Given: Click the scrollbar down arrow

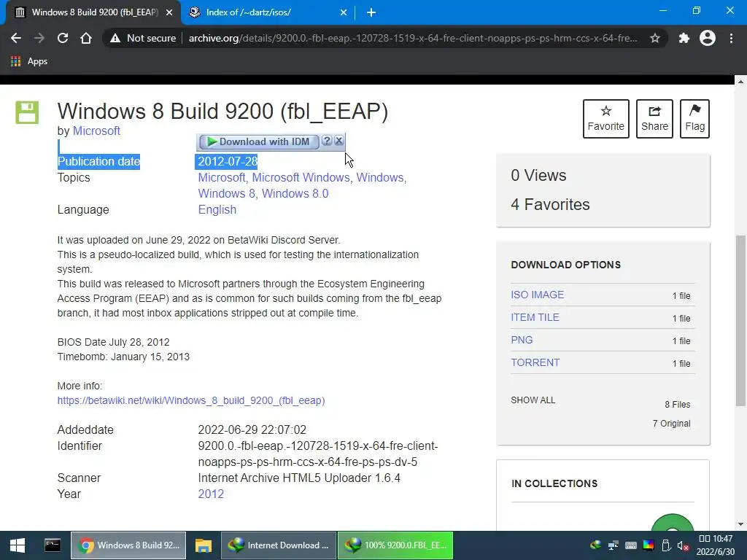Looking at the screenshot, I should click(740, 525).
